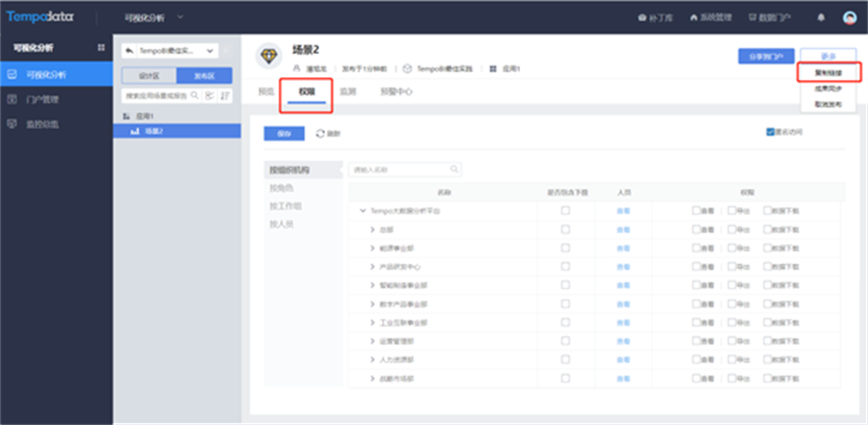
Task: Expand the 工业互联事业部 node
Action: click(x=372, y=323)
